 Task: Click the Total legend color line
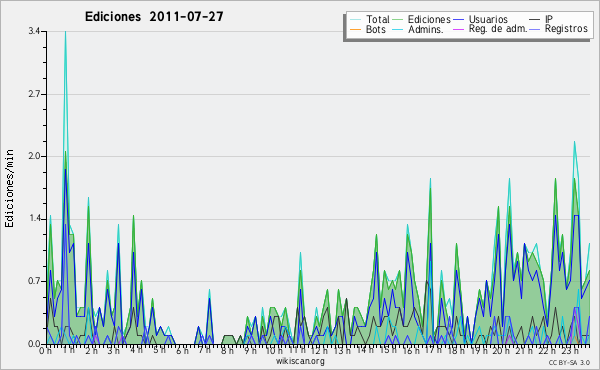pos(355,20)
